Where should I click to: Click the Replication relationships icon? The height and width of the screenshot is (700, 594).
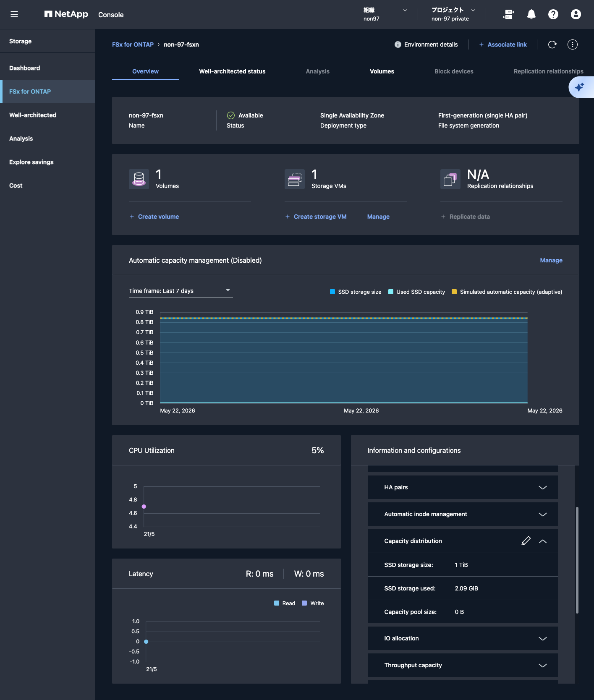click(x=450, y=179)
